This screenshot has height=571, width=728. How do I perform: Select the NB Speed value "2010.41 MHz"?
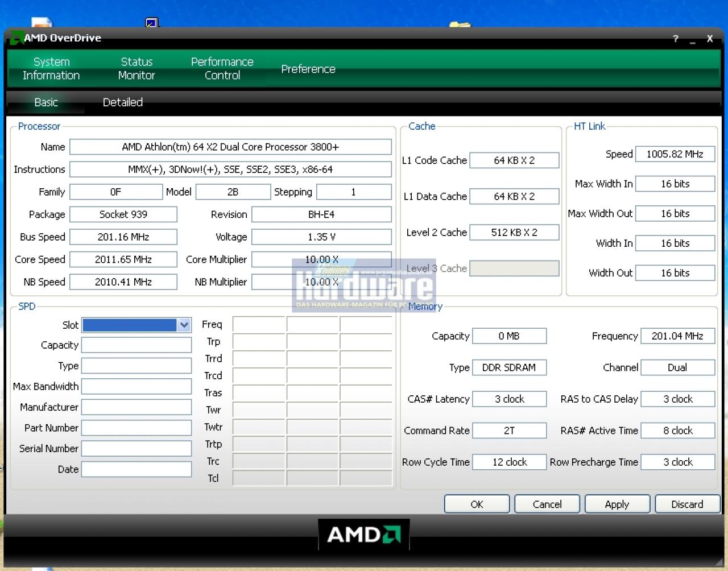tap(123, 282)
